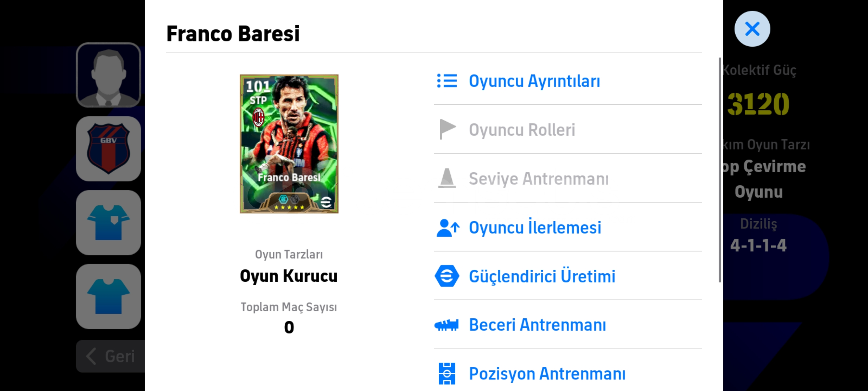The height and width of the screenshot is (391, 868).
Task: Open Oyuncu Ayrıntıları menu entry
Action: pyautogui.click(x=568, y=81)
